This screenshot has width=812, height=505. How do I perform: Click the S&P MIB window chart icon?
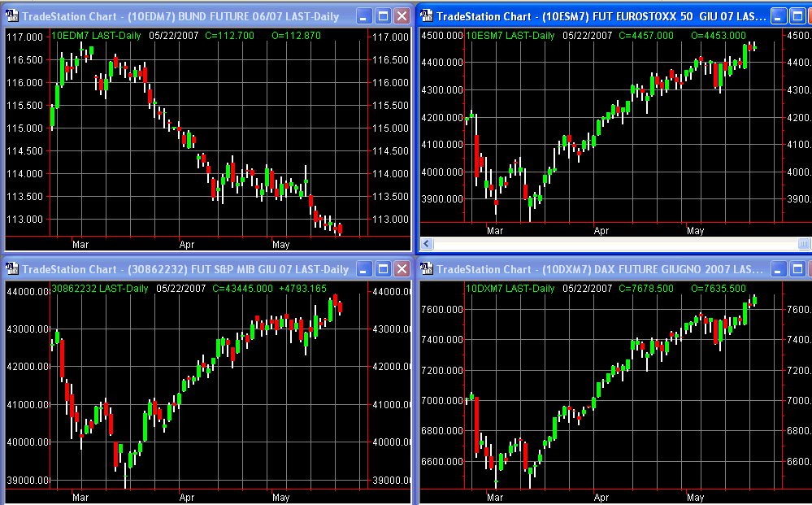coord(11,269)
